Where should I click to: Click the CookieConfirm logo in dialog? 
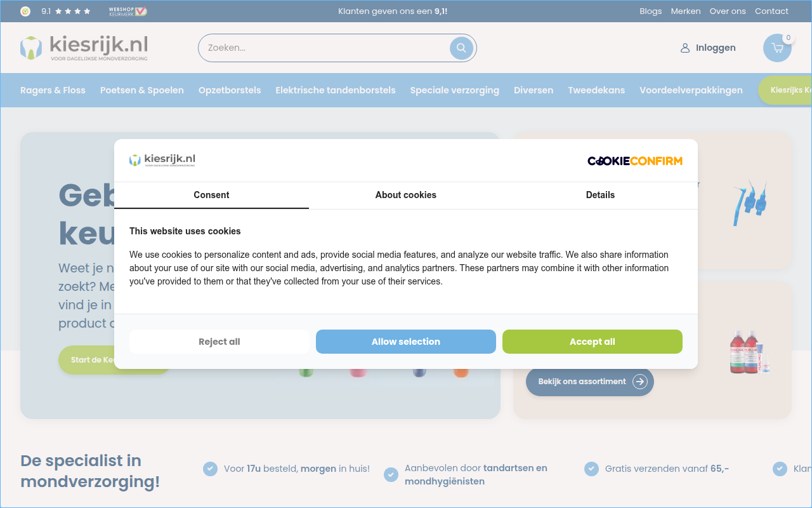(635, 161)
